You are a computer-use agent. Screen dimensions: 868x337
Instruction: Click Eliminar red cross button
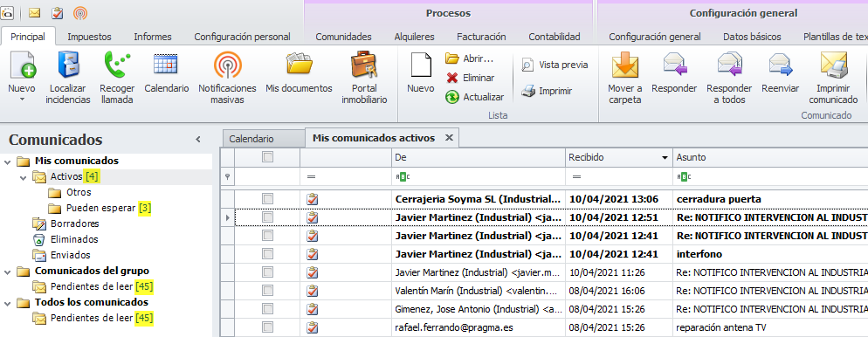click(x=471, y=78)
